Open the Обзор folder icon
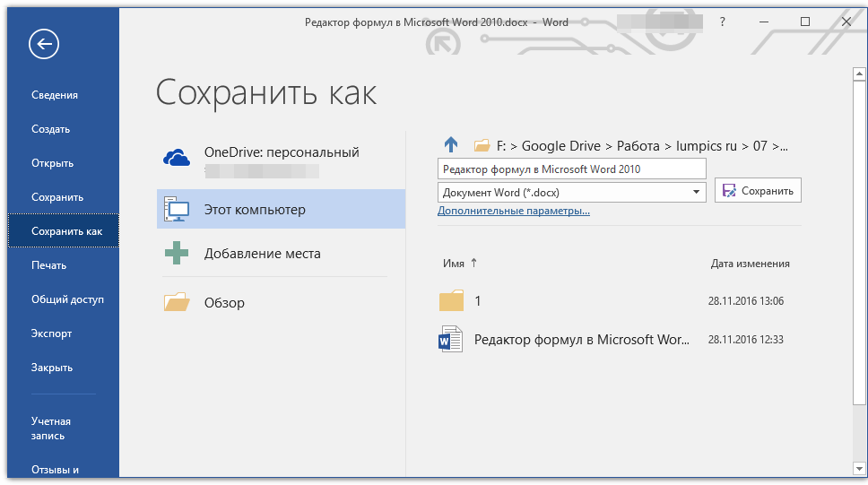The height and width of the screenshot is (485, 868). coord(177,302)
